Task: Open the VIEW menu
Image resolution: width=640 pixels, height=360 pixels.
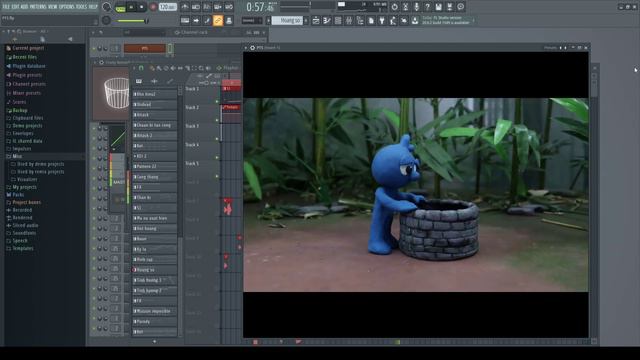Action: pos(53,7)
